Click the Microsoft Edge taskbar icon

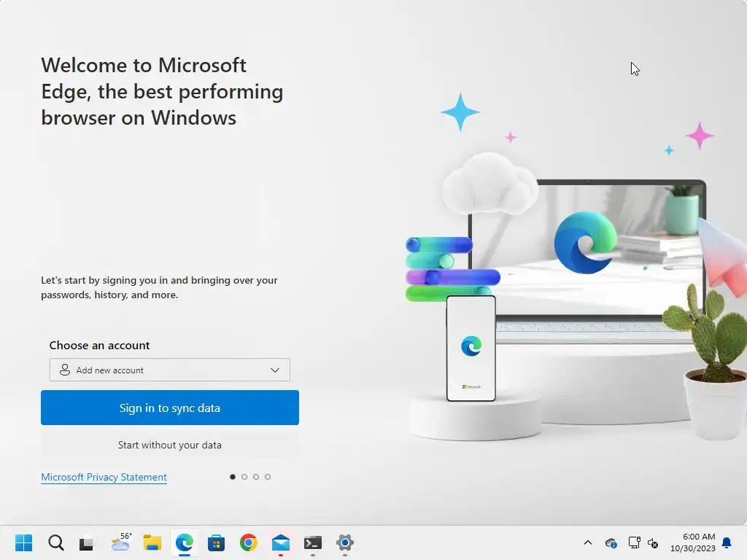coord(185,542)
